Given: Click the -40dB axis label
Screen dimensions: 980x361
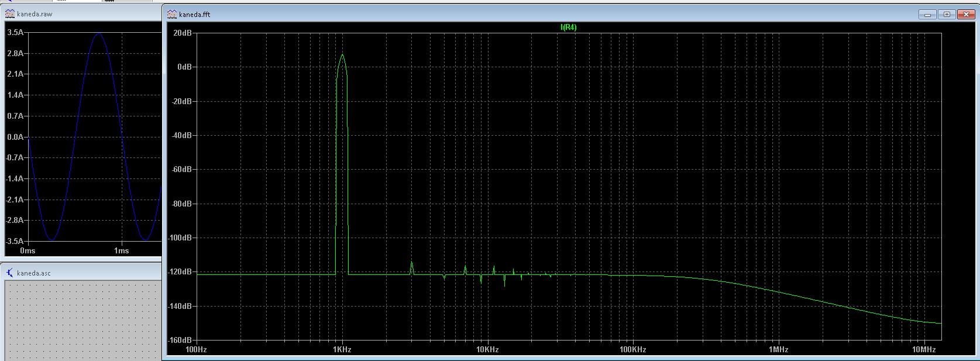Looking at the screenshot, I should pyautogui.click(x=181, y=136).
